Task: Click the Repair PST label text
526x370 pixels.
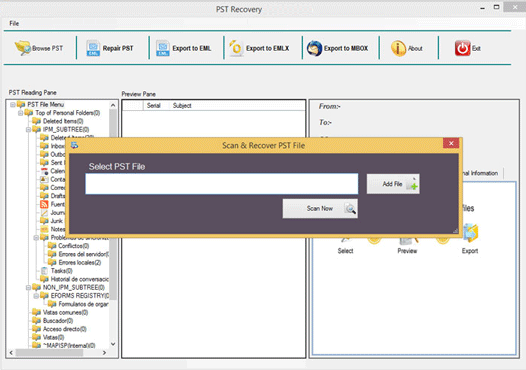Action: (x=118, y=48)
